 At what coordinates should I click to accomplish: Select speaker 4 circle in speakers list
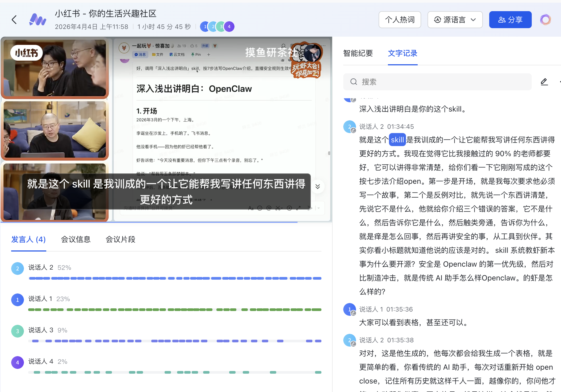pos(18,362)
